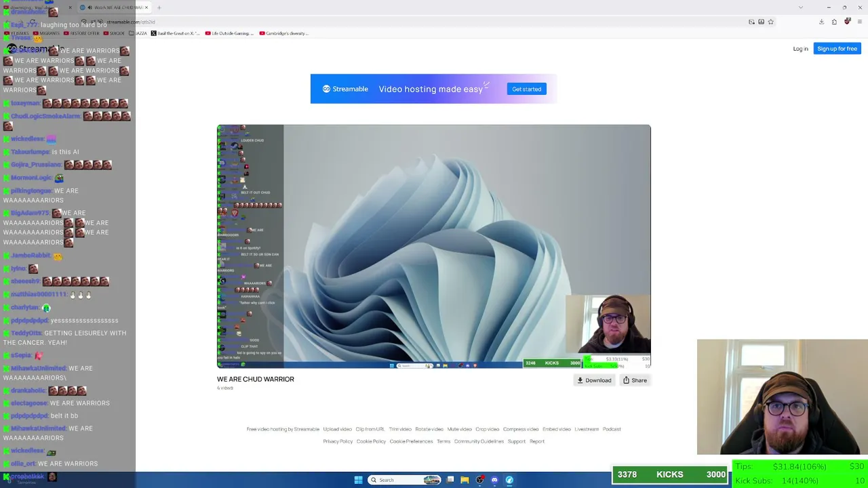Open File Explorer from the taskbar

coord(465,480)
